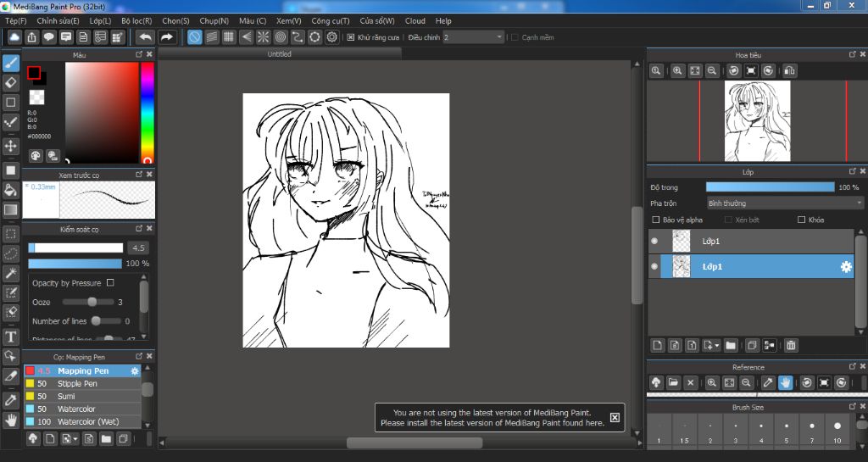The height and width of the screenshot is (462, 868).
Task: Dismiss the update notification with its X
Action: coord(615,418)
